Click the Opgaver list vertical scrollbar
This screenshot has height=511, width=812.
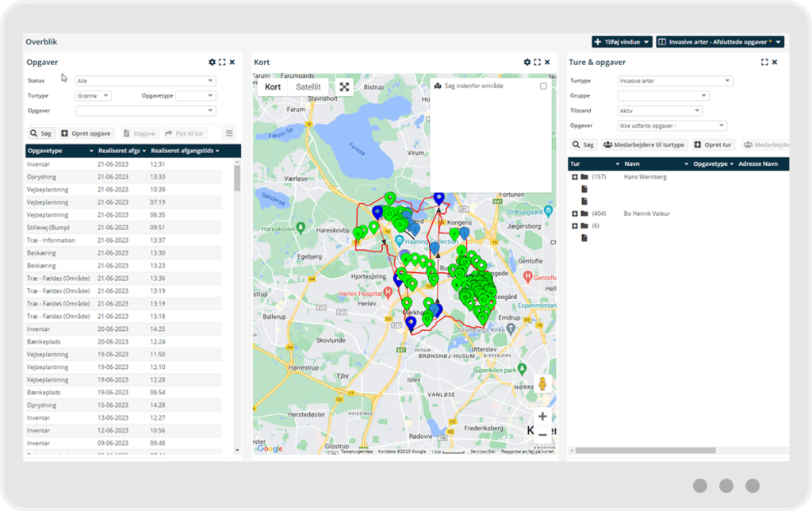coord(237,179)
